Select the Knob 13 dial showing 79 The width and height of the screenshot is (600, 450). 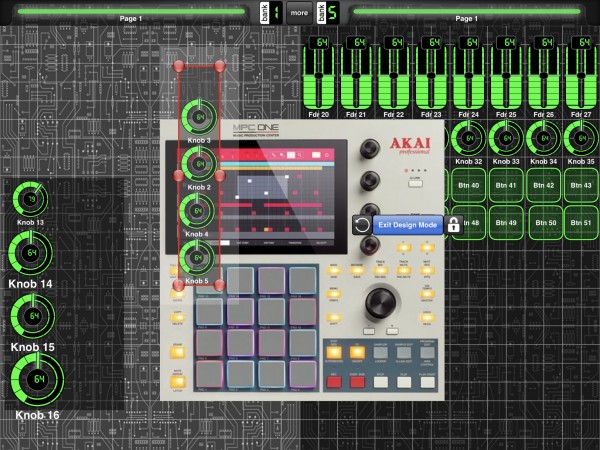tap(30, 199)
